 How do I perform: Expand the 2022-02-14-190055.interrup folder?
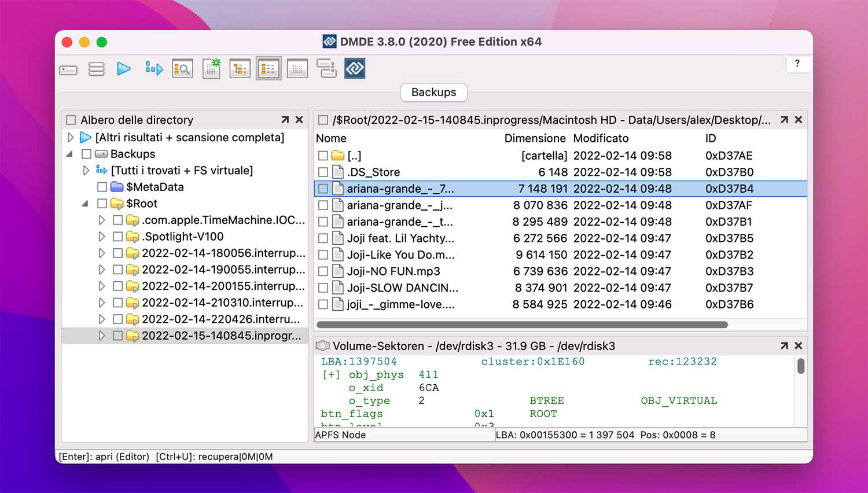[102, 270]
